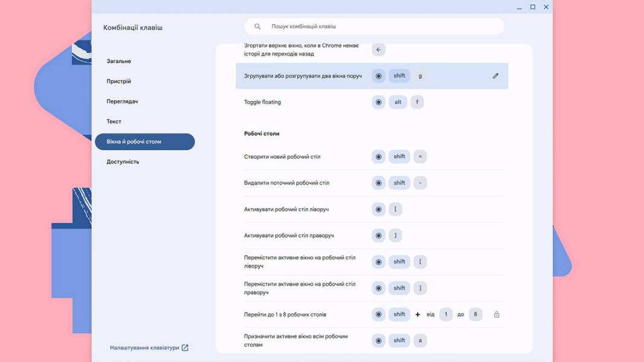This screenshot has width=644, height=362.
Task: Click the back arrow key icon at top
Action: tap(379, 49)
